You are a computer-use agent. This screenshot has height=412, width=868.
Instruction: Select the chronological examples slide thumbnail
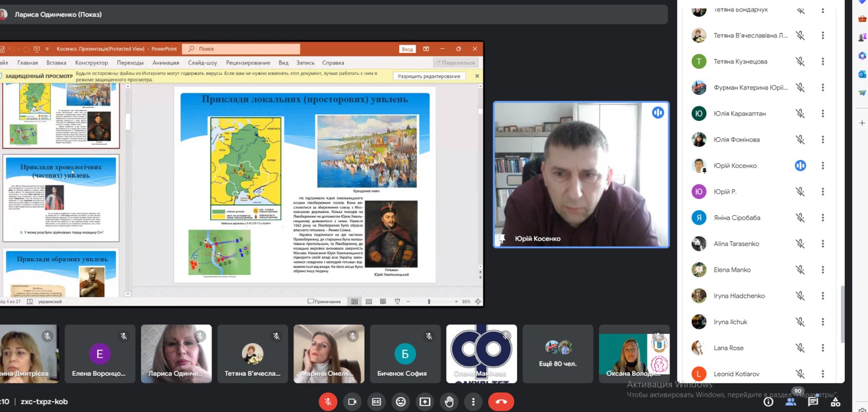(x=61, y=198)
